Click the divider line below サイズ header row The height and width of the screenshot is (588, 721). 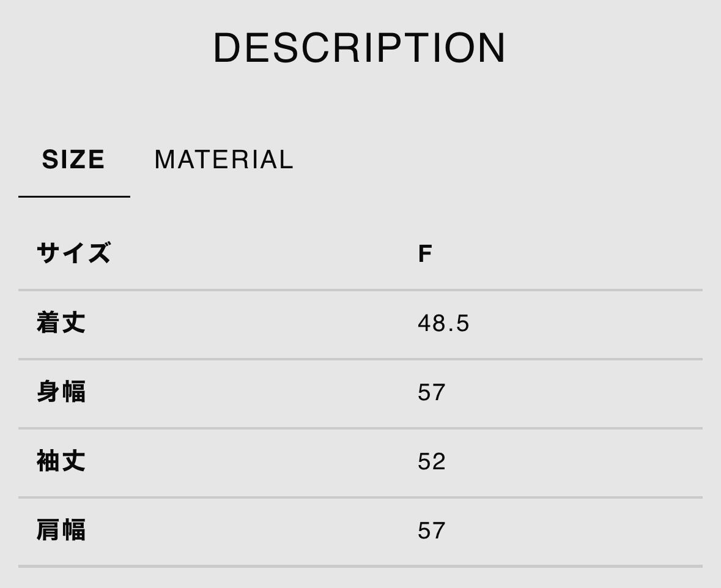[360, 289]
